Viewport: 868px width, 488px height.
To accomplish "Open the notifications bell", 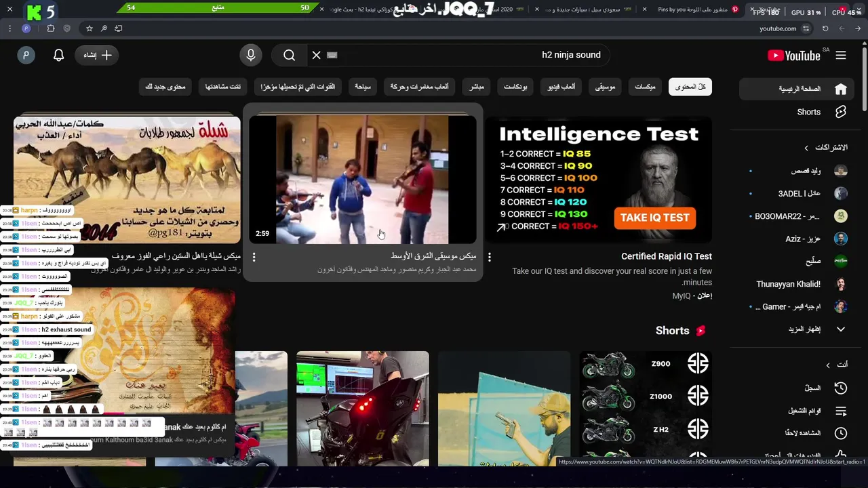I will coord(59,56).
